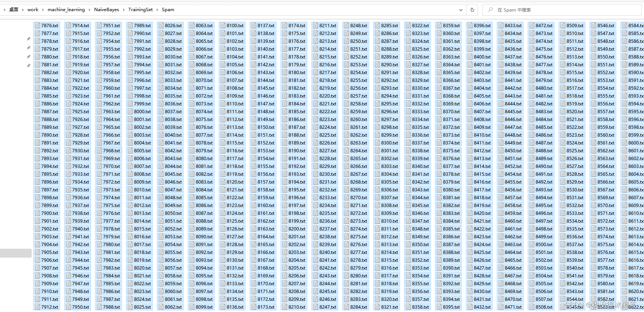
Task: Select file name 8420.txt
Action: click(x=482, y=213)
